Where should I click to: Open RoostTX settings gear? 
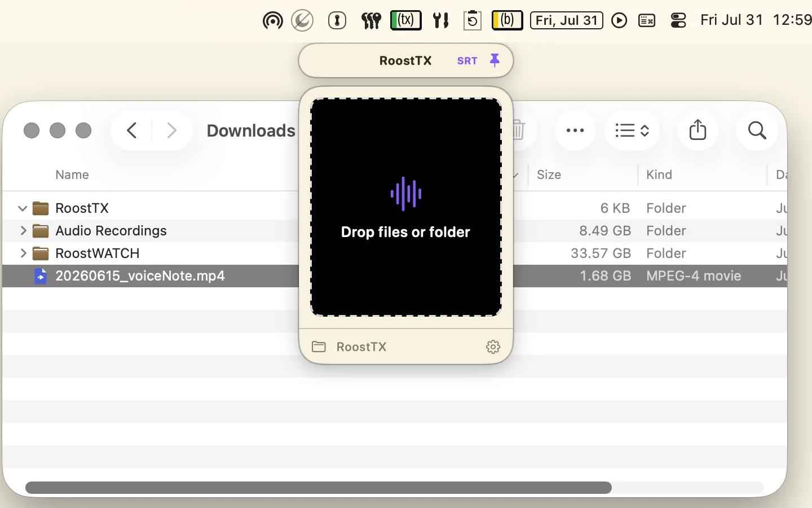pos(493,347)
